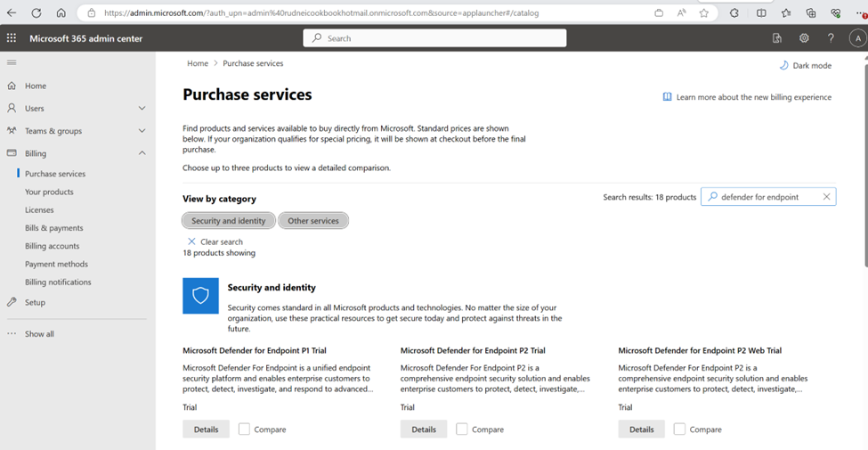The width and height of the screenshot is (868, 450).
Task: Click the book icon beside Learn more
Action: coord(667,97)
